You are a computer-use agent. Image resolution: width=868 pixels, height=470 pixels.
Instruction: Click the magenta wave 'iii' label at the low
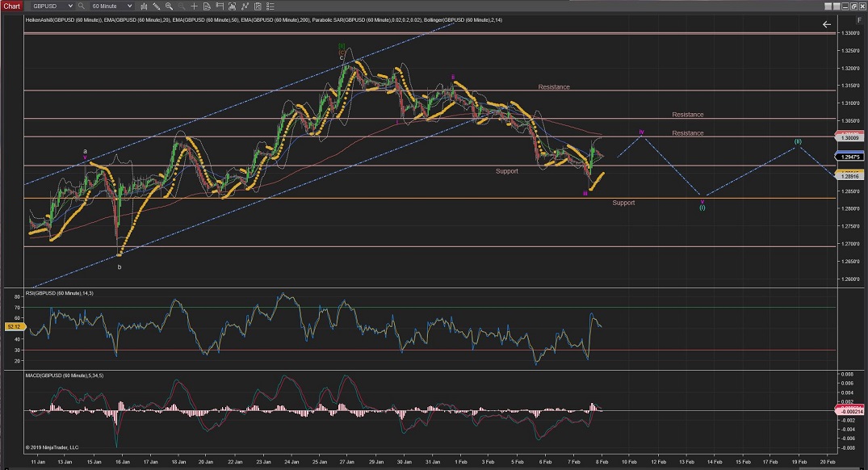(585, 193)
